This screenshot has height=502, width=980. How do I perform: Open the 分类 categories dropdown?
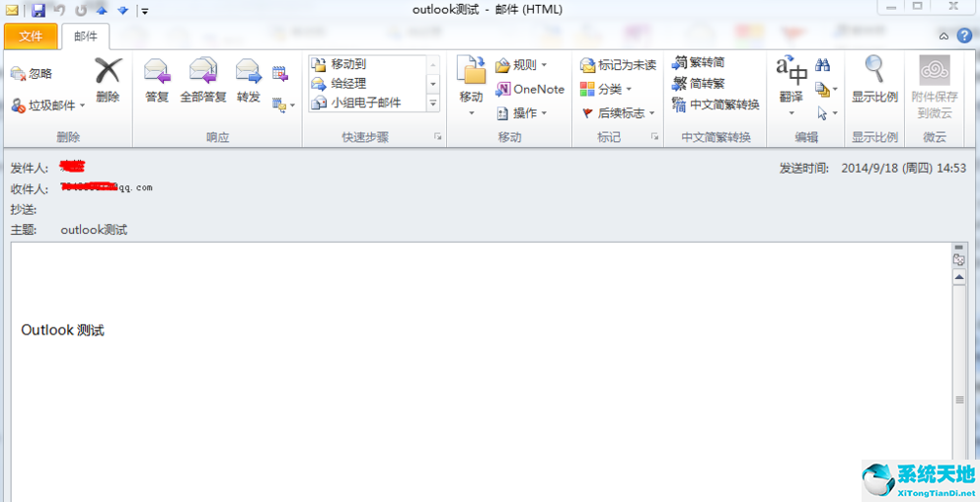pyautogui.click(x=606, y=90)
